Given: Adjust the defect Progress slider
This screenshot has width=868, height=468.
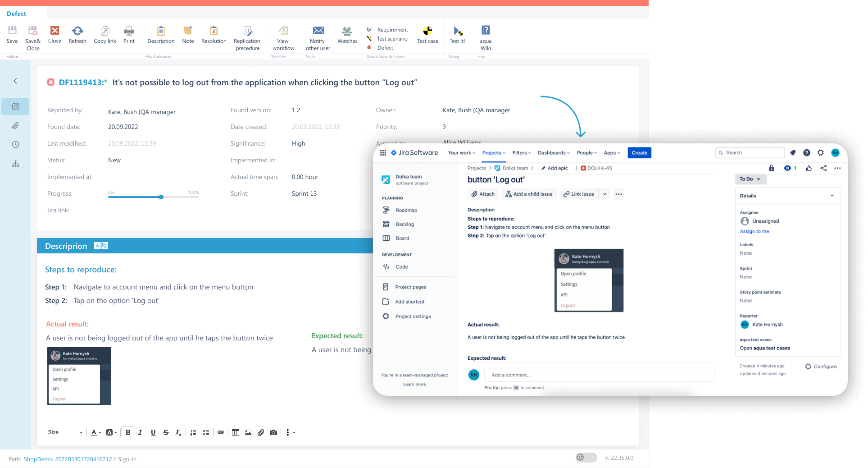Looking at the screenshot, I should (161, 197).
